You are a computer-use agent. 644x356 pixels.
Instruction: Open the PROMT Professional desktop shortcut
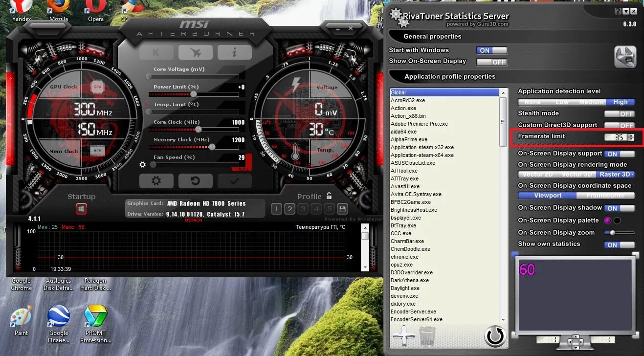95,324
